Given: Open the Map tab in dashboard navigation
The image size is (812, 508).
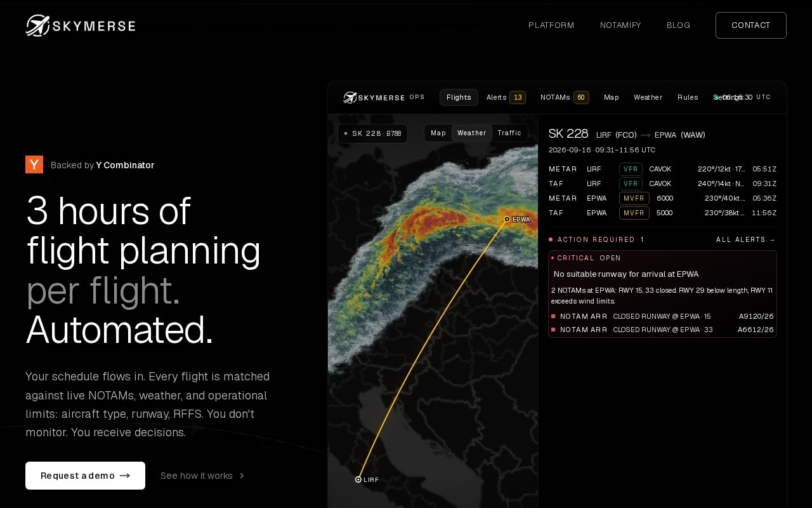Looking at the screenshot, I should pos(612,97).
